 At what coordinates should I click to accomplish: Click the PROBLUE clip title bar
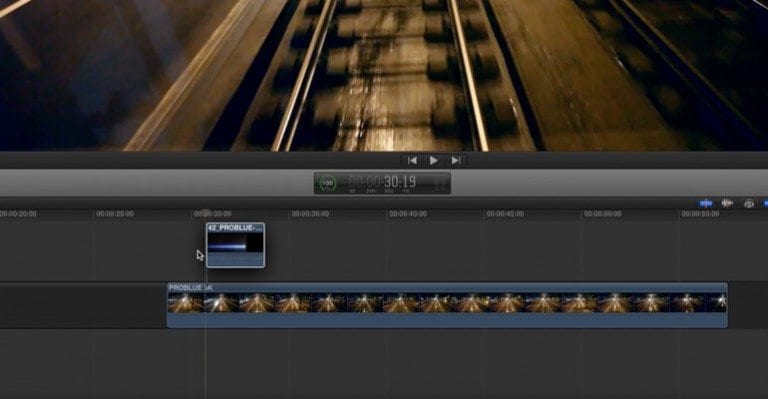[447, 288]
